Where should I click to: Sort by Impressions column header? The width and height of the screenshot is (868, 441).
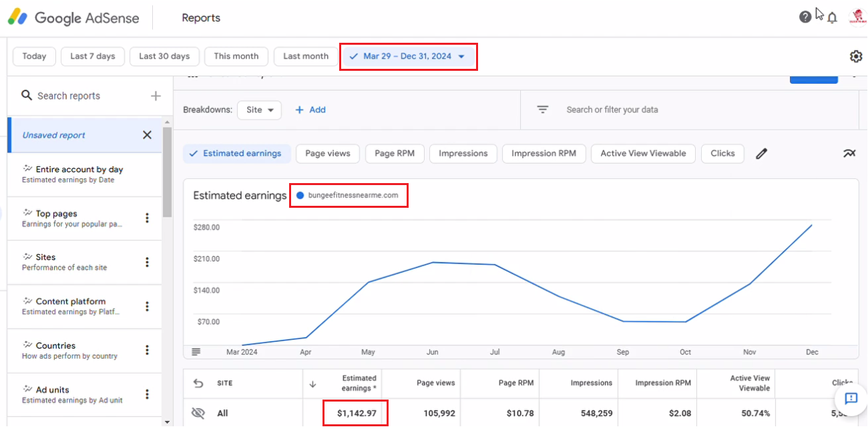(591, 383)
